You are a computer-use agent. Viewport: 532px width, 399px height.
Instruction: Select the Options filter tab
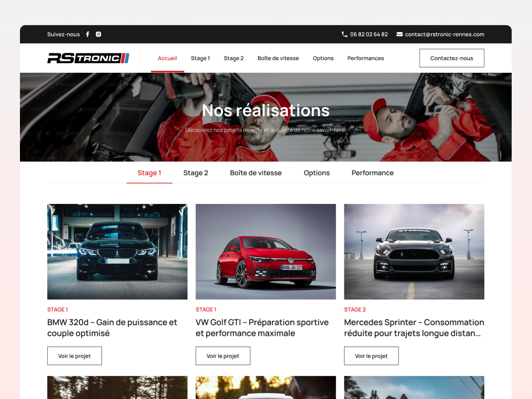point(317,173)
